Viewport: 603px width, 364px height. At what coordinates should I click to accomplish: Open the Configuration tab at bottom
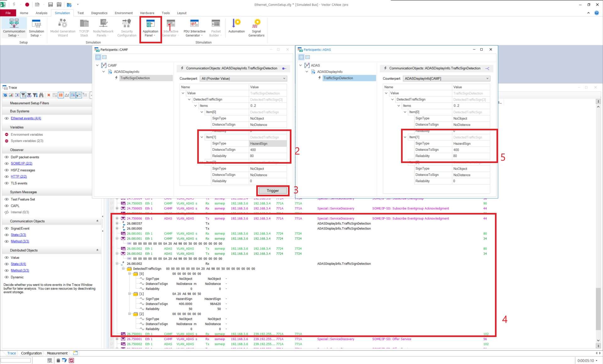[31, 353]
